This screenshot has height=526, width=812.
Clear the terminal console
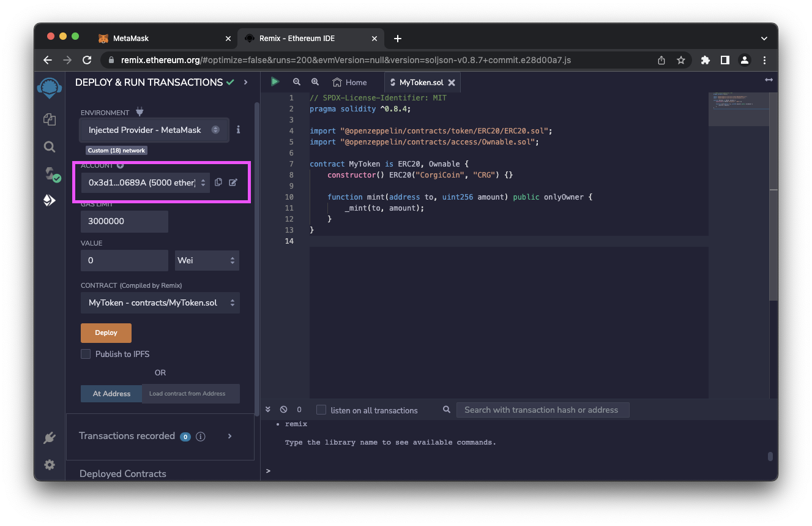283,410
